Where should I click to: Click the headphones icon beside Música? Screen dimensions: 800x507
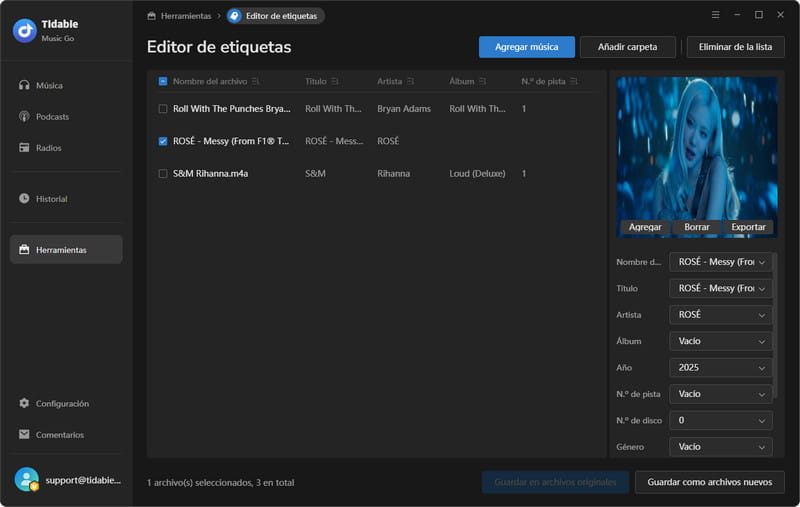[x=24, y=85]
